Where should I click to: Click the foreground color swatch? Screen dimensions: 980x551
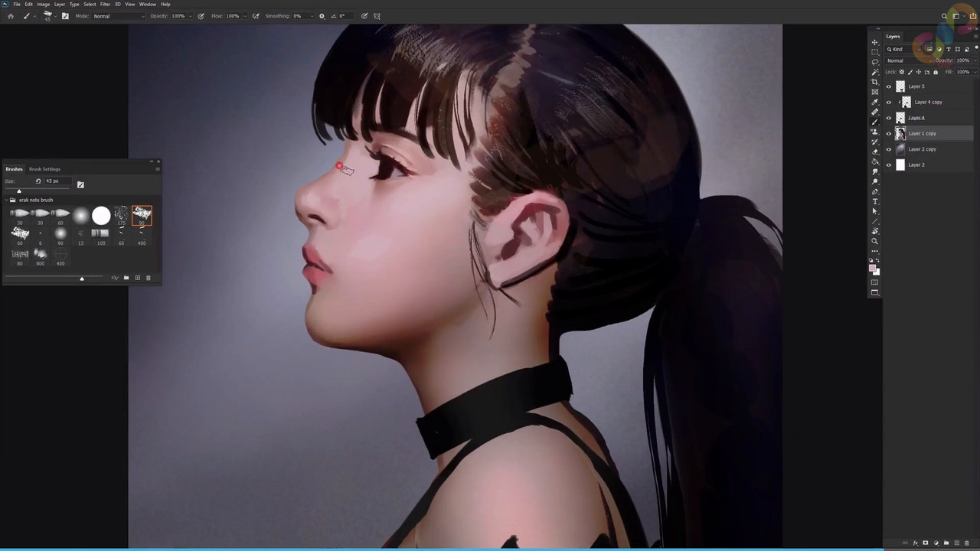tap(873, 269)
